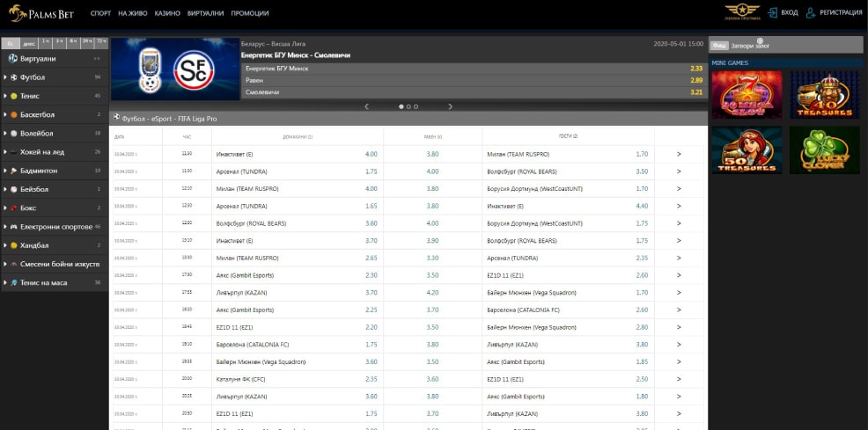Select the third carousel dot indicator
This screenshot has width=868, height=430.
(x=416, y=106)
